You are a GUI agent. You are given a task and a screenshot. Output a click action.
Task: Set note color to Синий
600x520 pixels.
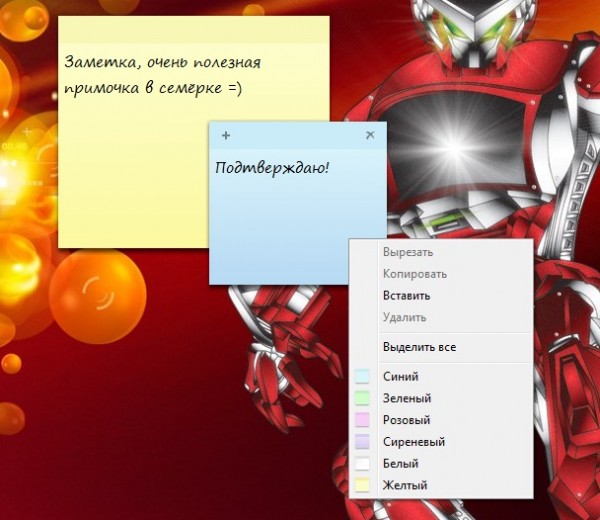click(441, 377)
